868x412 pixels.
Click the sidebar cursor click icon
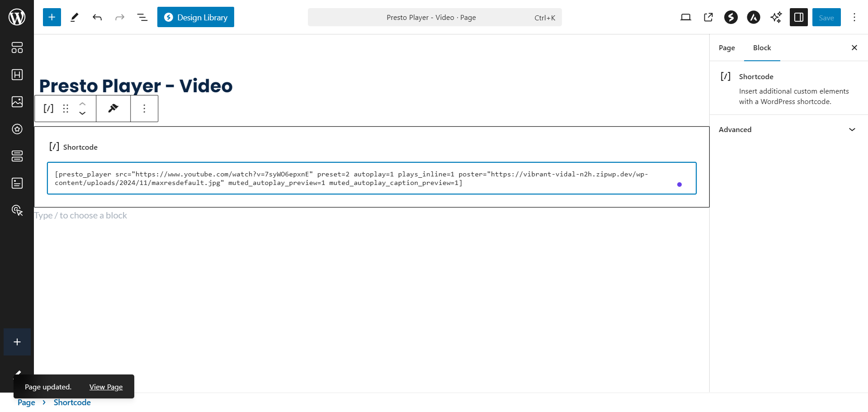click(17, 210)
